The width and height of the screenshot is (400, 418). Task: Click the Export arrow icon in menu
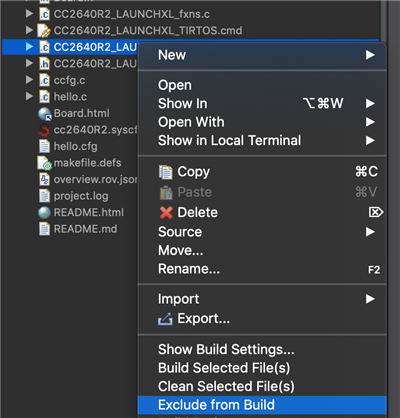(165, 319)
